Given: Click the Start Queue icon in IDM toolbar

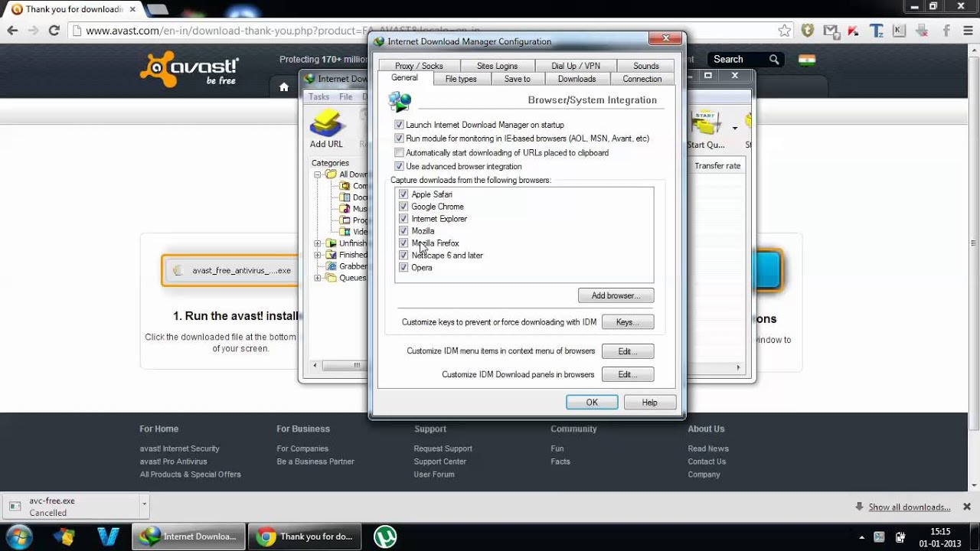Looking at the screenshot, I should coord(706,125).
